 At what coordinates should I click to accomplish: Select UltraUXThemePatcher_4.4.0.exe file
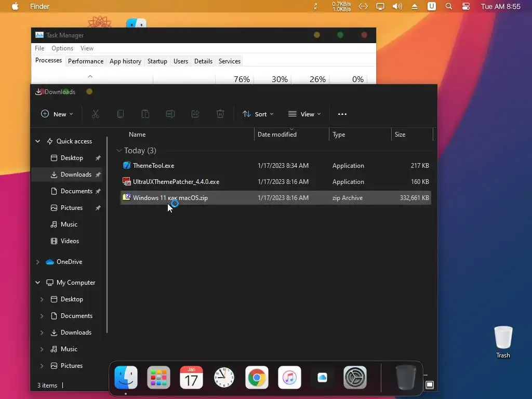tap(275, 181)
